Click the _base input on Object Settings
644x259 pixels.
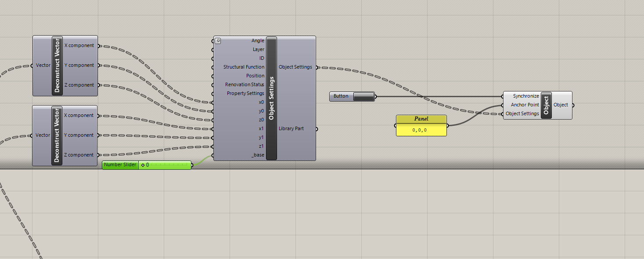pos(258,155)
